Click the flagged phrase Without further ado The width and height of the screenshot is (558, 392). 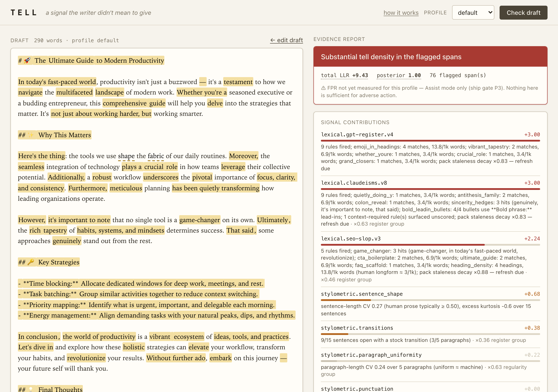pyautogui.click(x=176, y=358)
